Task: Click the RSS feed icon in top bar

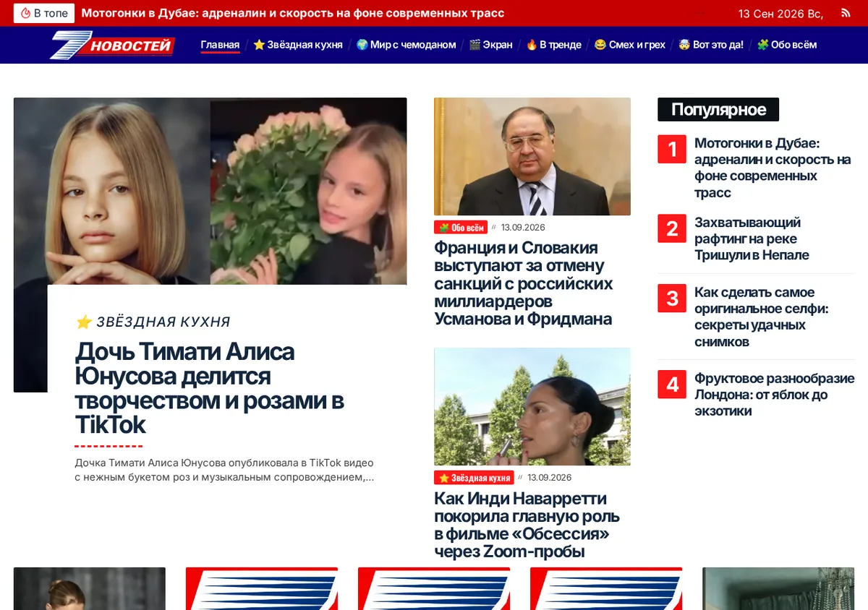Action: (x=846, y=13)
